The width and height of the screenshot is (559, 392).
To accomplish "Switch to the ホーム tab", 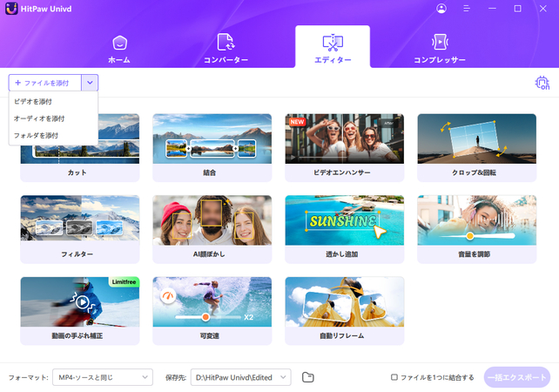I will click(x=119, y=50).
